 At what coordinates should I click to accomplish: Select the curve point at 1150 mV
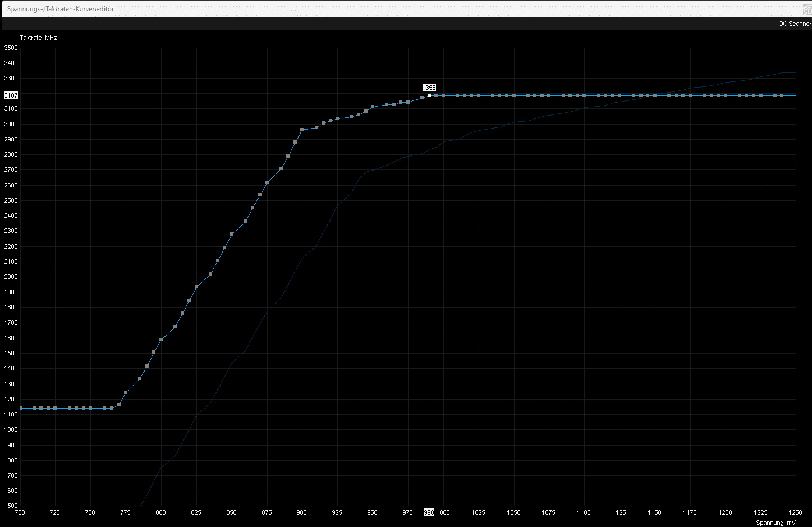(x=655, y=95)
